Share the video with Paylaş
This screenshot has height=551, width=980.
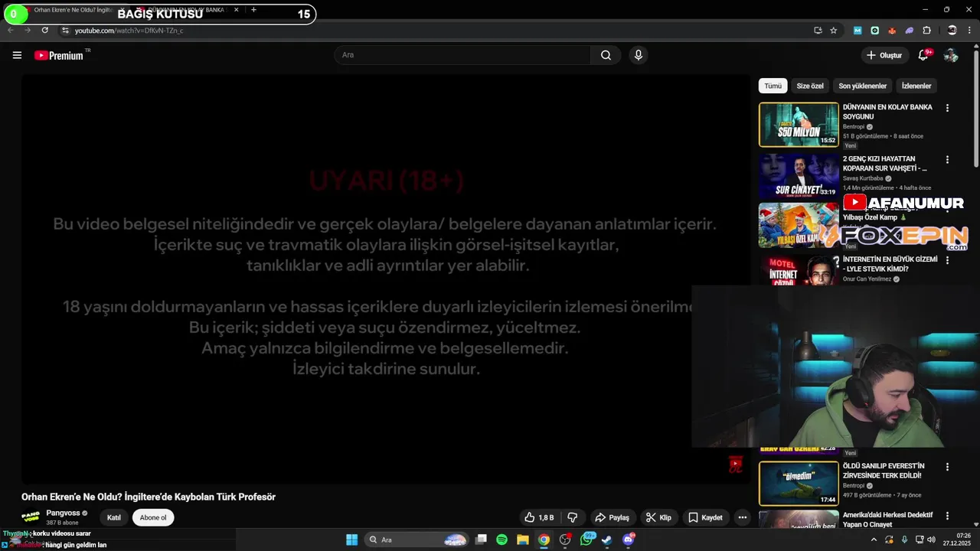tap(612, 517)
